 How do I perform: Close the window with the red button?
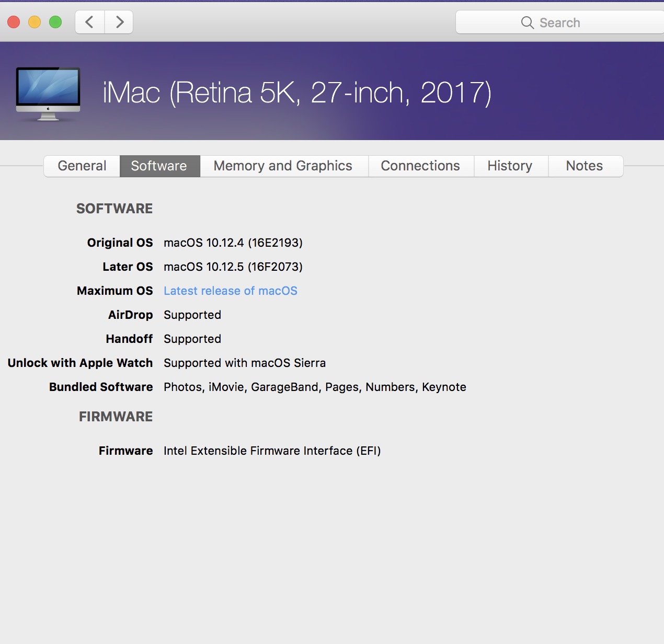[14, 22]
